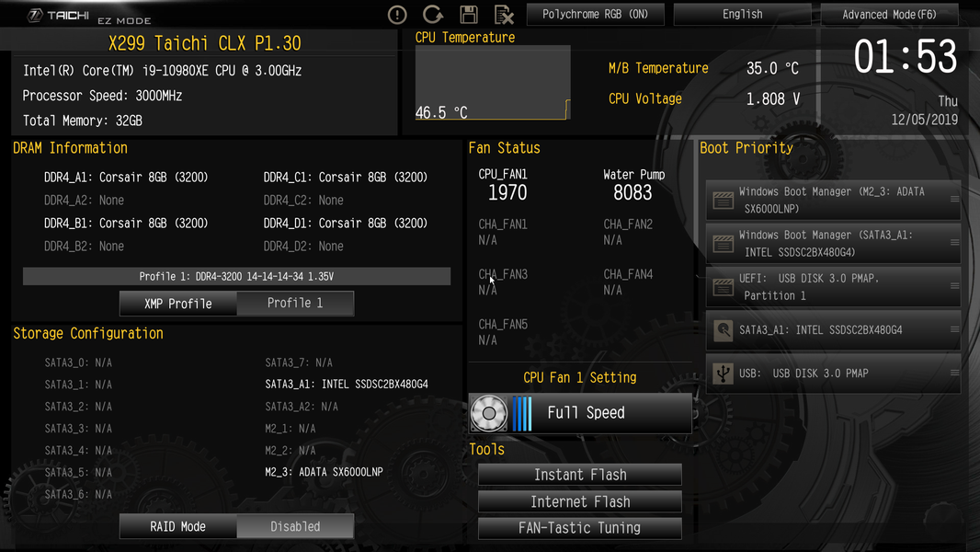Click the CHA_FAN4 N/A entry
The image size is (980, 552).
[628, 282]
